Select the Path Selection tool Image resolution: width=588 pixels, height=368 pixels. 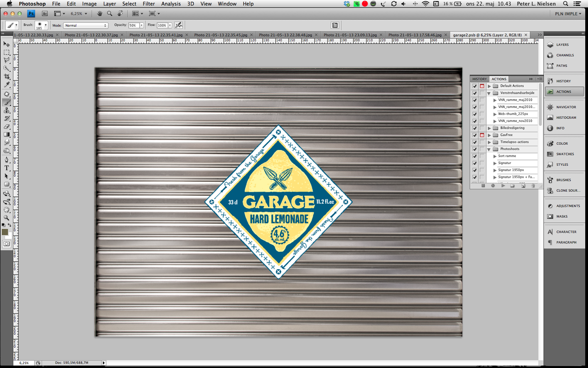(7, 176)
